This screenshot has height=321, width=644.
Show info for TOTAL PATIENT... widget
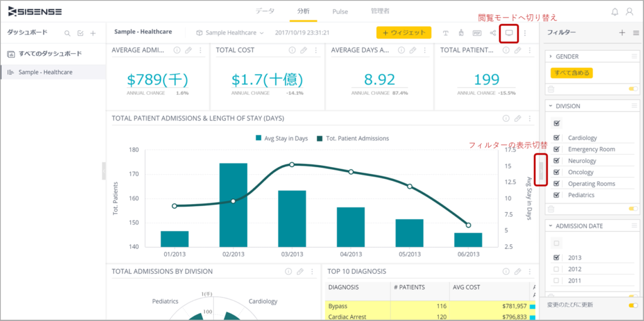506,50
